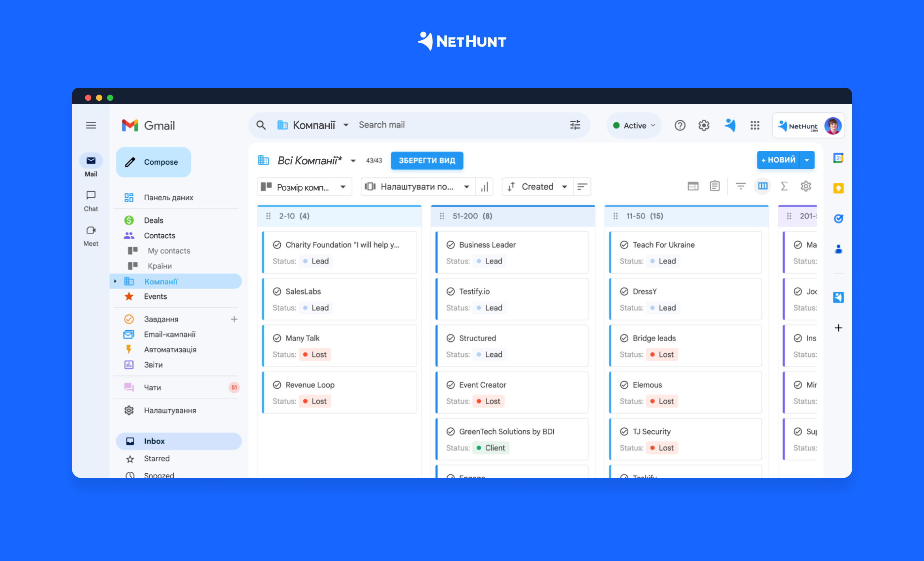Open Email-кампанії automation section
Viewport: 924px width, 561px height.
[170, 334]
